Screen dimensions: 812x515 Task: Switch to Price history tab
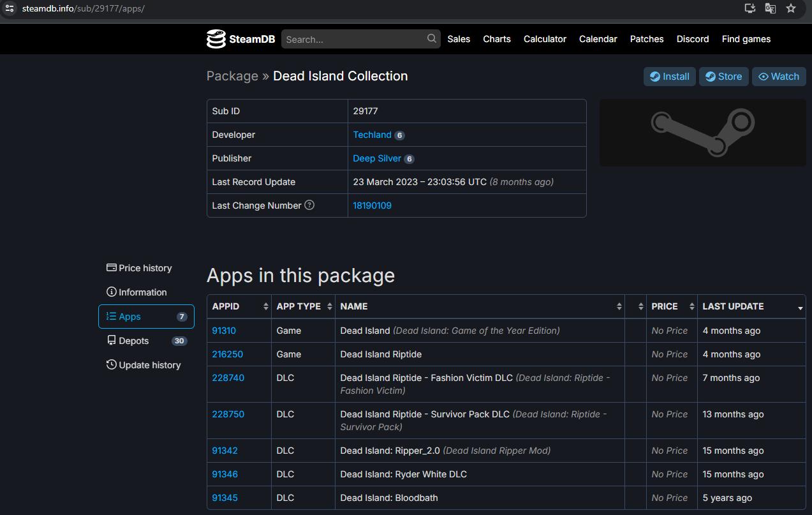click(x=146, y=268)
